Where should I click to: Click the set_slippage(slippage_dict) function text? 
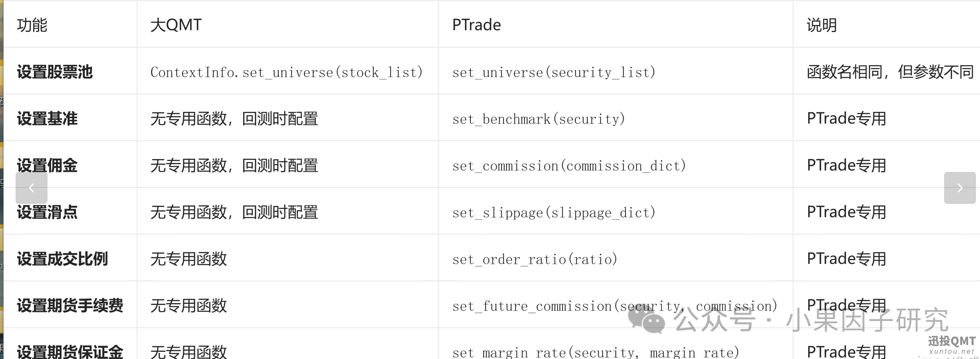(554, 213)
